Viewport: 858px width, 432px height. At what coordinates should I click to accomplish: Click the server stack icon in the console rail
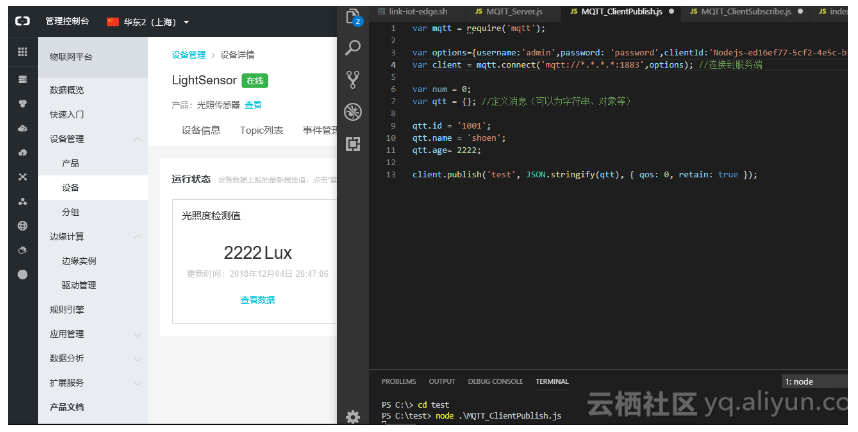(22, 79)
